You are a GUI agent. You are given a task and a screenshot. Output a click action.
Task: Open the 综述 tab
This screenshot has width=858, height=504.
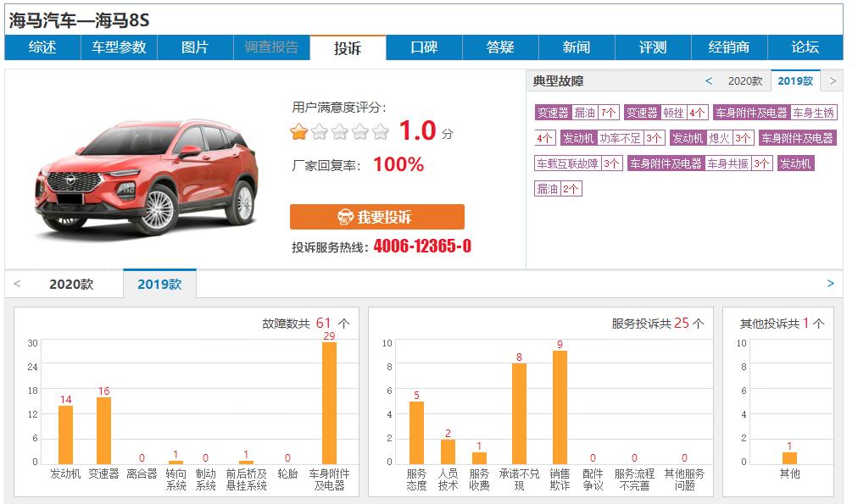44,48
